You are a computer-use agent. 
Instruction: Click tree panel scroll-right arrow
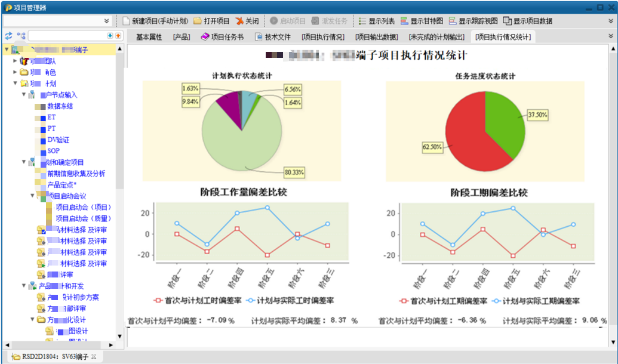click(111, 345)
